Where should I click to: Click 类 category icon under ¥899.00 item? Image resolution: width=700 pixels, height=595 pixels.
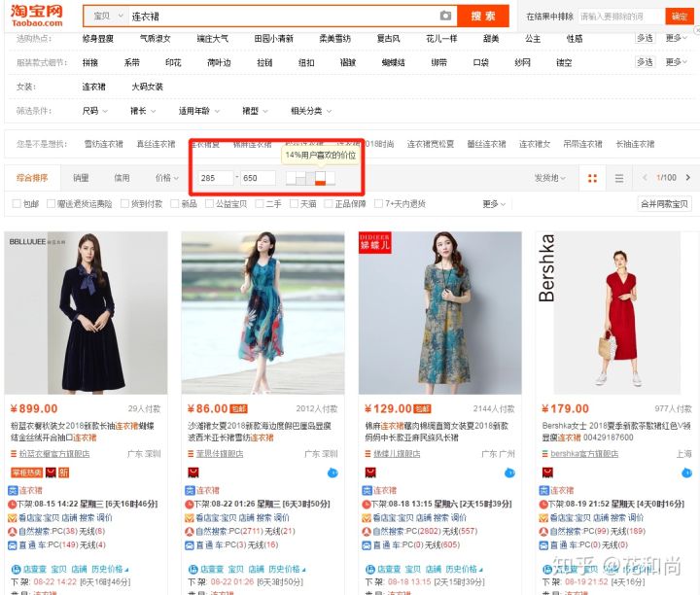tap(13, 491)
